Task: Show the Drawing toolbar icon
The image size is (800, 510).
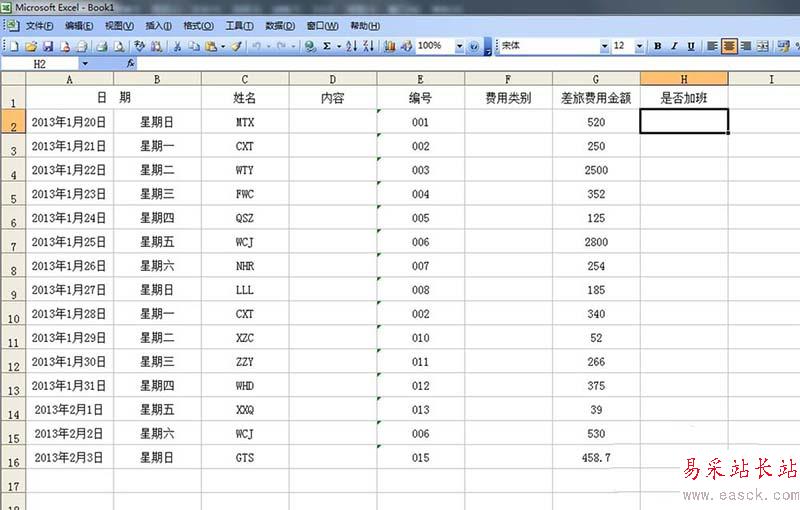Action: 407,46
